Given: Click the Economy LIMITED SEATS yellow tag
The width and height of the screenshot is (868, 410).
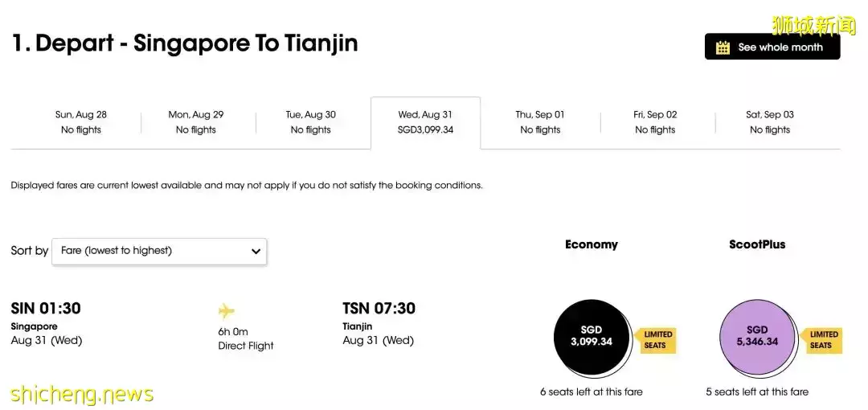Looking at the screenshot, I should click(657, 339).
